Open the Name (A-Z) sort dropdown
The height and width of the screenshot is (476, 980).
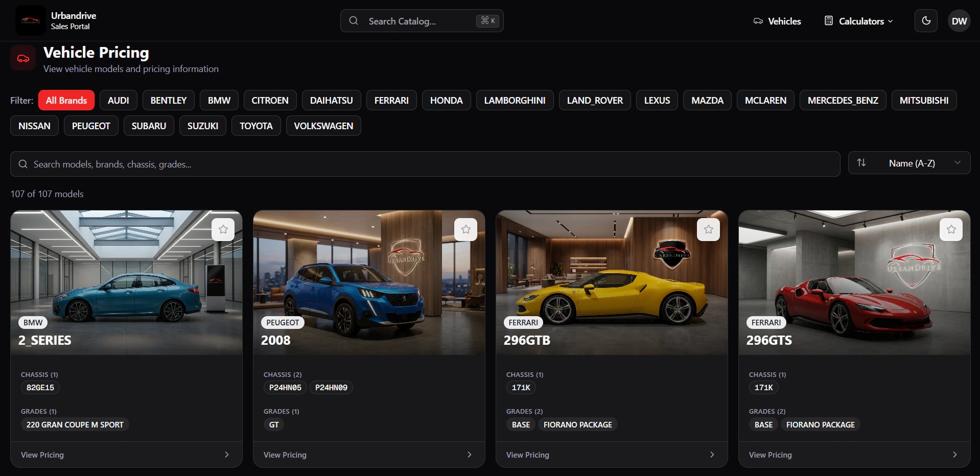tap(909, 163)
